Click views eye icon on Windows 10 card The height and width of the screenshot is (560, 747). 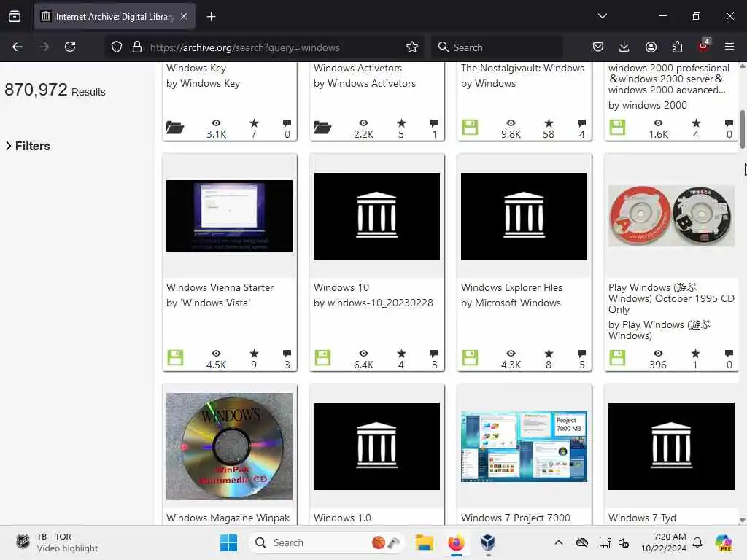[x=363, y=354]
